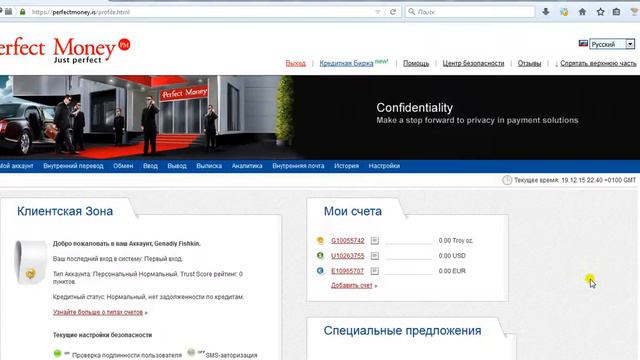Go to the browser home icon
Viewport: 640px width, 360px height.
[582, 12]
